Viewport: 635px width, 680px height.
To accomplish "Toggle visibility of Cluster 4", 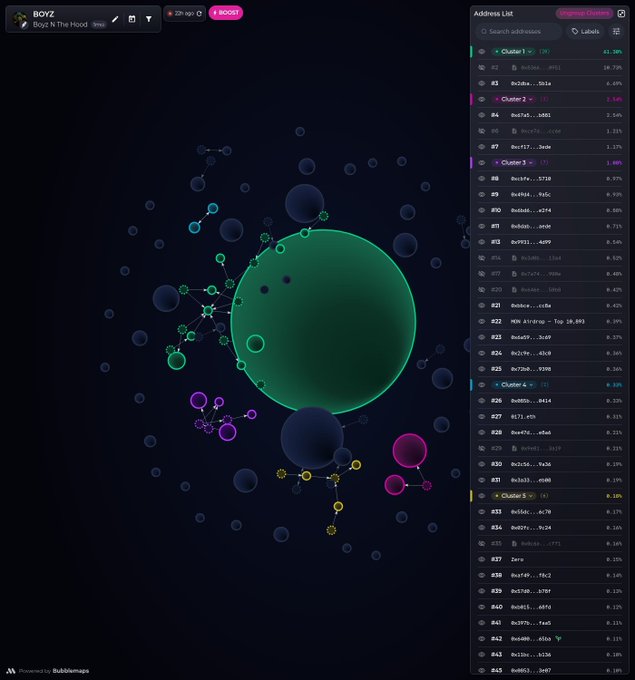I will (x=481, y=385).
